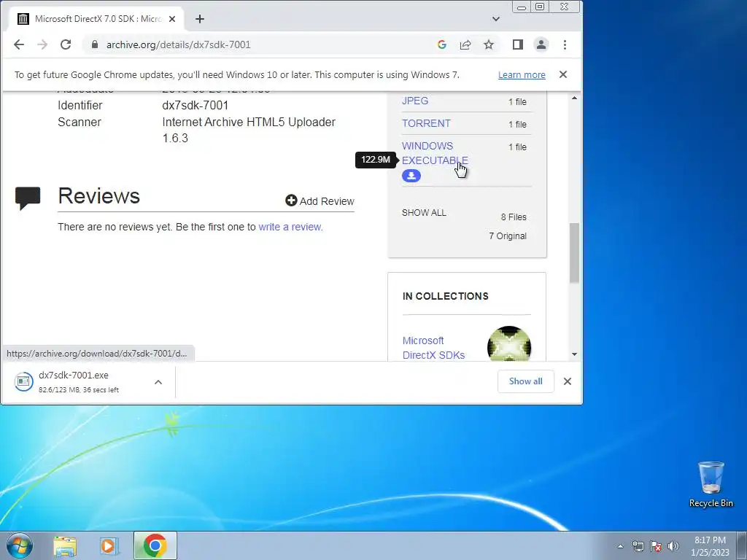Select the Recycle Bin desktop icon

pos(711,484)
